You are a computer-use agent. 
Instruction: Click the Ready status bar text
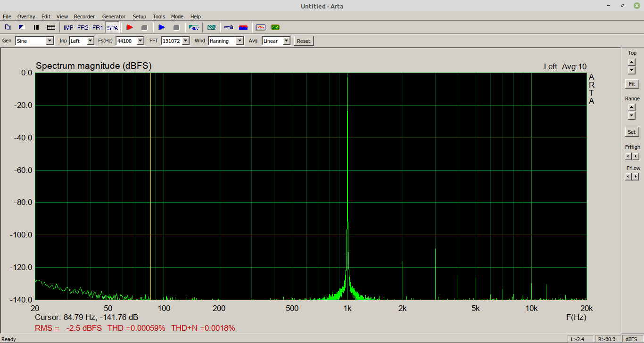coord(9,339)
